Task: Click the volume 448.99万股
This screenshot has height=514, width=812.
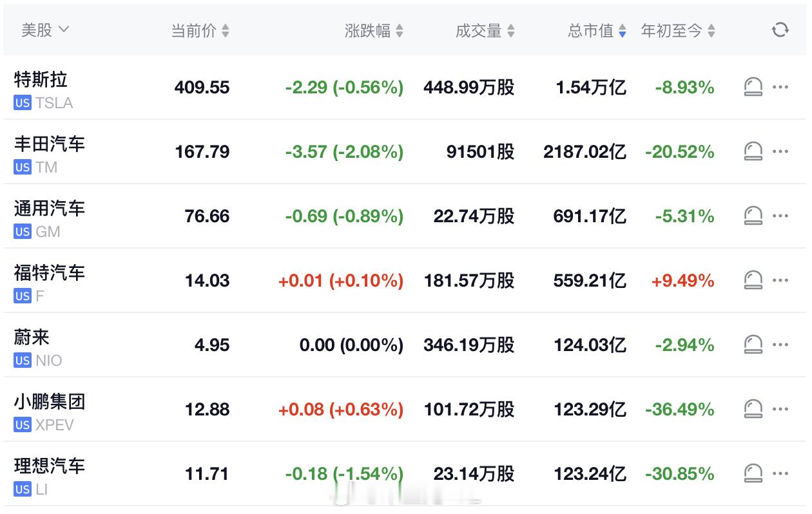Action: tap(469, 88)
